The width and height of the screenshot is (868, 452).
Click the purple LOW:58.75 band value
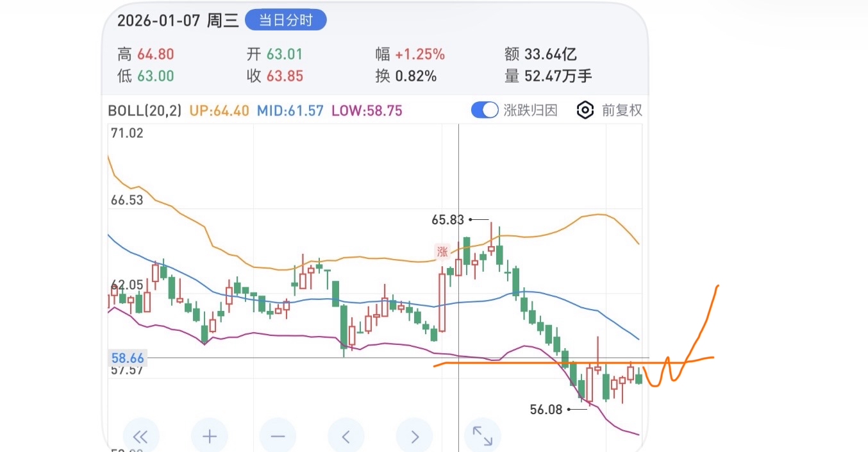click(367, 110)
